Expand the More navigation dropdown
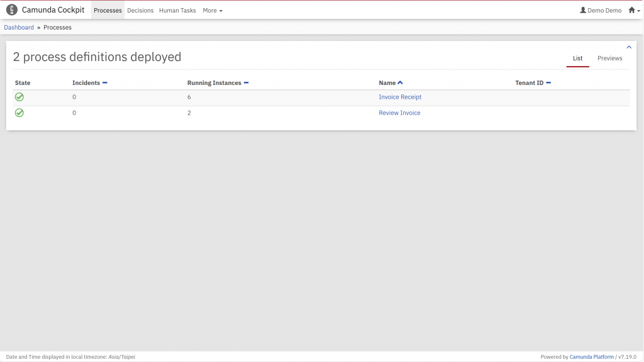This screenshot has height=362, width=644. (x=213, y=10)
